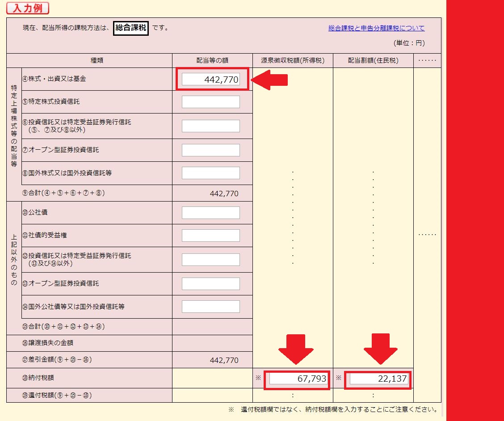Select the ⑰差引金額 value 442,770
Image resolution: width=504 pixels, height=421 pixels.
(224, 360)
